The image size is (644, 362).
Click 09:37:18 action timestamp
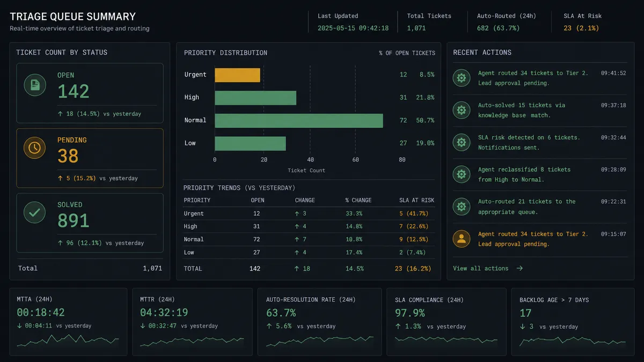[613, 105]
